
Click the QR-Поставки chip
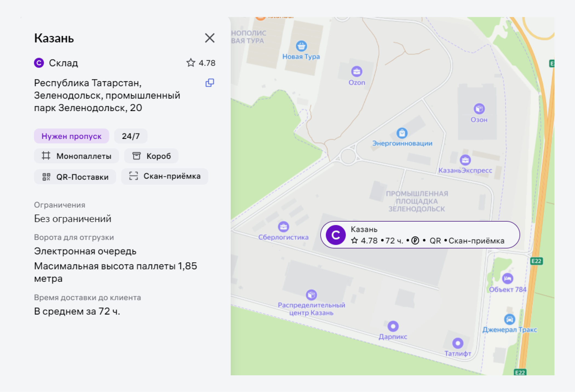tap(75, 177)
